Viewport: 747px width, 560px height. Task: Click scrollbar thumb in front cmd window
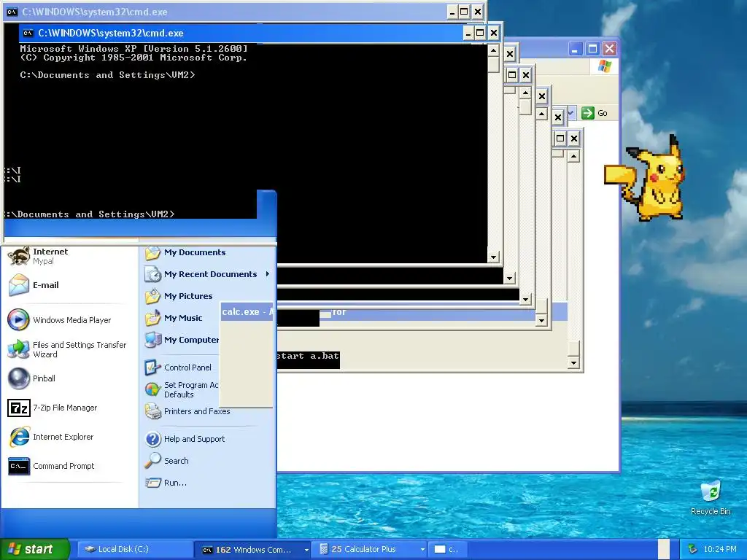coord(494,64)
